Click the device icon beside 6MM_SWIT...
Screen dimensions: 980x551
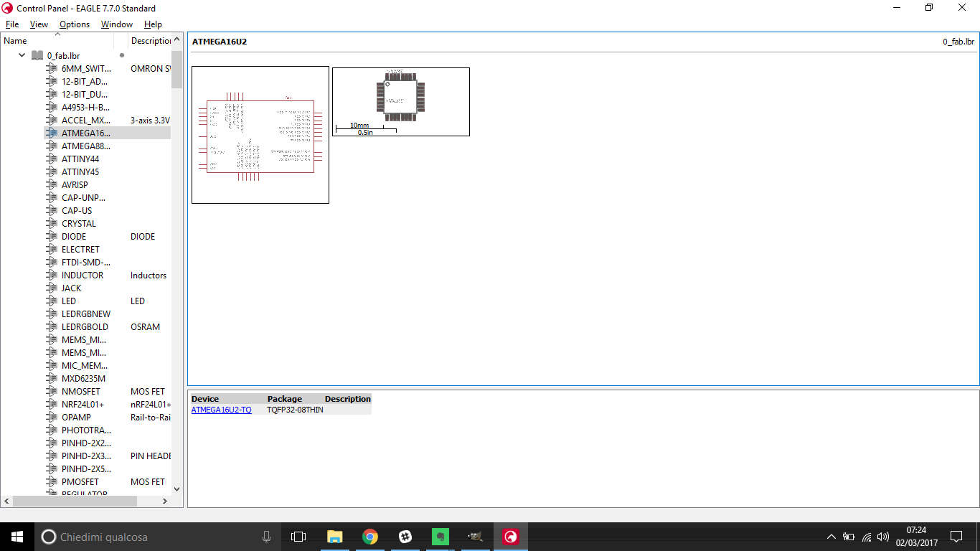click(x=52, y=68)
